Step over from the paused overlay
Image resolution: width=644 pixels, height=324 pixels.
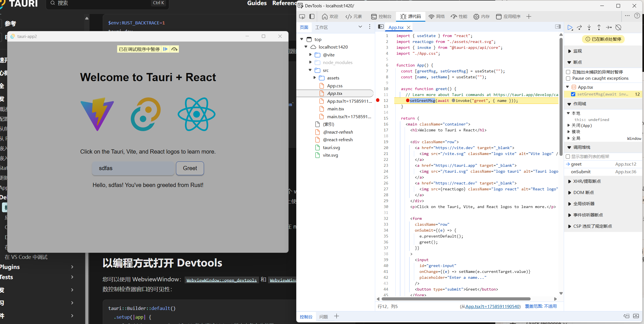(174, 49)
